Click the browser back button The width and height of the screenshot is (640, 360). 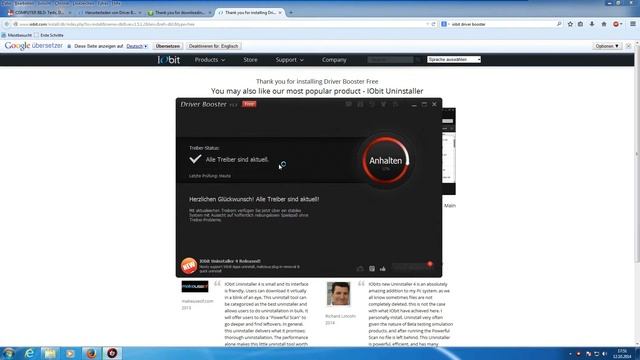(7, 24)
